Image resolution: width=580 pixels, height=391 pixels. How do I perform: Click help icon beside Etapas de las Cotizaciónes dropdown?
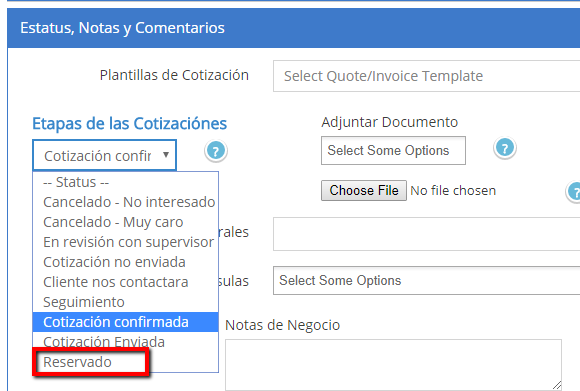(x=216, y=151)
